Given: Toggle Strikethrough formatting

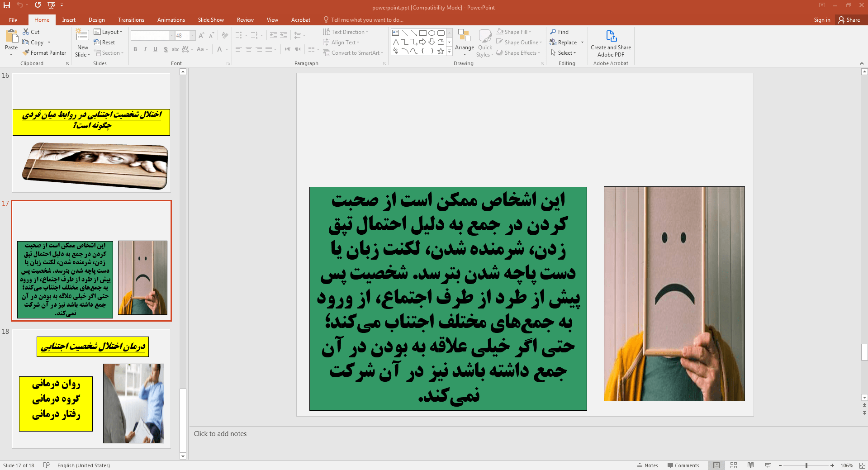Looking at the screenshot, I should (x=175, y=49).
